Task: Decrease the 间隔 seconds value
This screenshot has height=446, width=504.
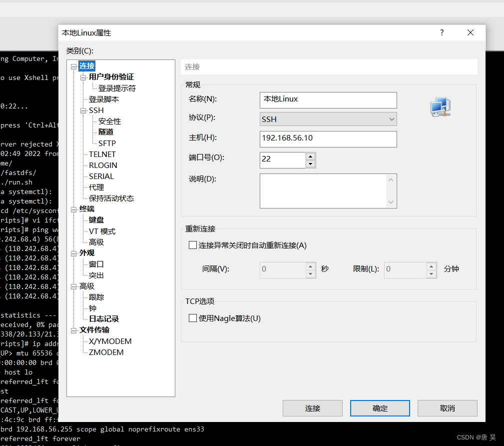Action: pos(310,274)
